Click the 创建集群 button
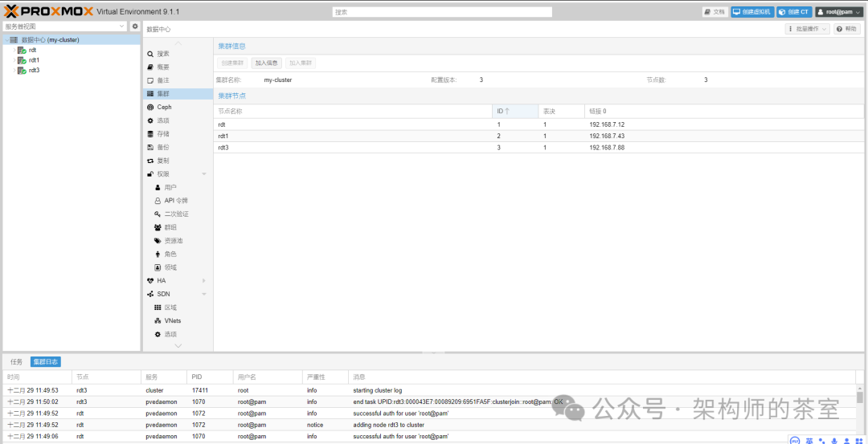This screenshot has width=868, height=444. [232, 63]
